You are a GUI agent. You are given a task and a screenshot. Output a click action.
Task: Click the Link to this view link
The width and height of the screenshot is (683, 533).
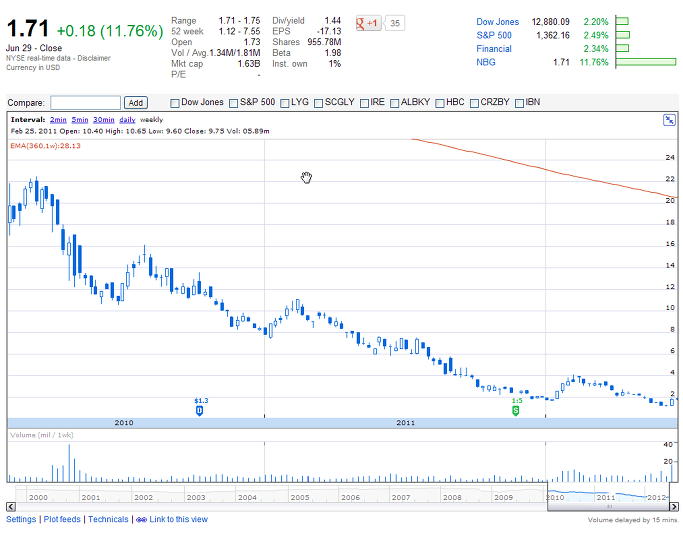click(179, 520)
